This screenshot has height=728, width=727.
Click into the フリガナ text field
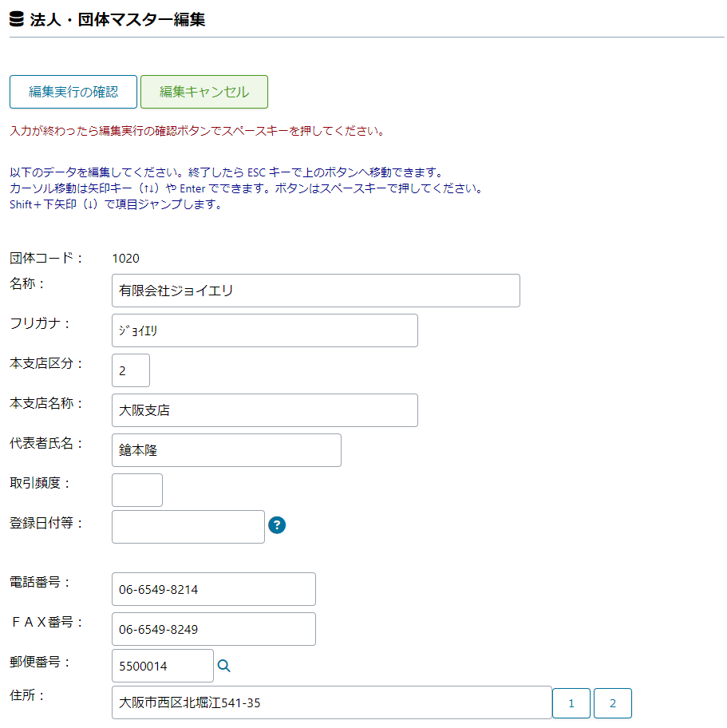click(264, 330)
